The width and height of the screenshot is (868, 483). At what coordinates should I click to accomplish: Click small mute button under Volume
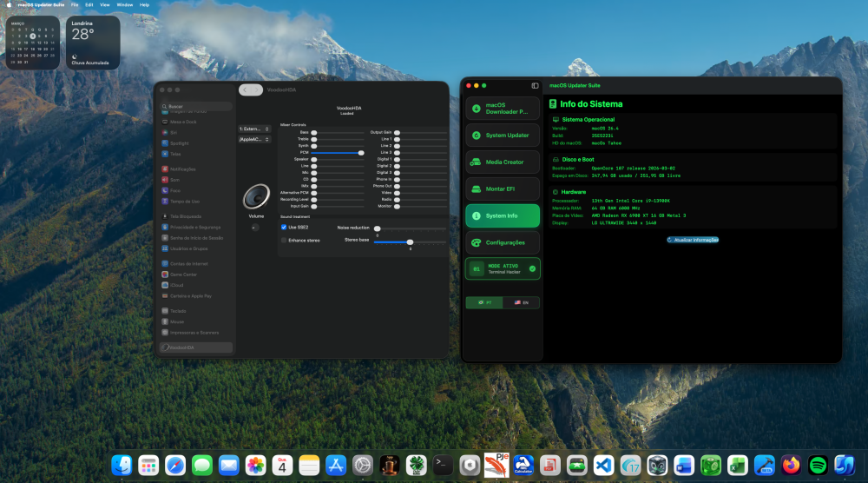point(254,227)
